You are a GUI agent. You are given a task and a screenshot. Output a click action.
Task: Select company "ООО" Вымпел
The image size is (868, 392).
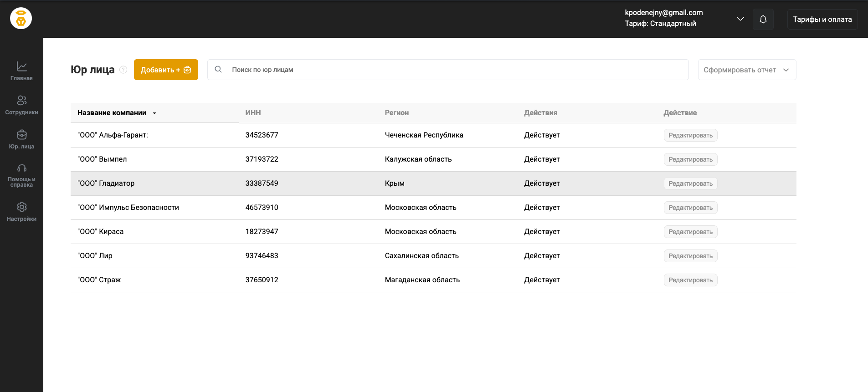tap(102, 159)
